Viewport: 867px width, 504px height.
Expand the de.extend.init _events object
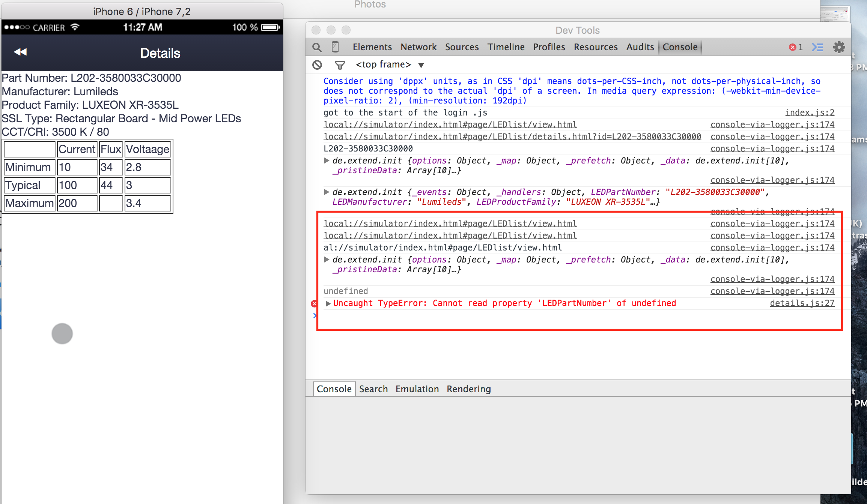tap(327, 192)
